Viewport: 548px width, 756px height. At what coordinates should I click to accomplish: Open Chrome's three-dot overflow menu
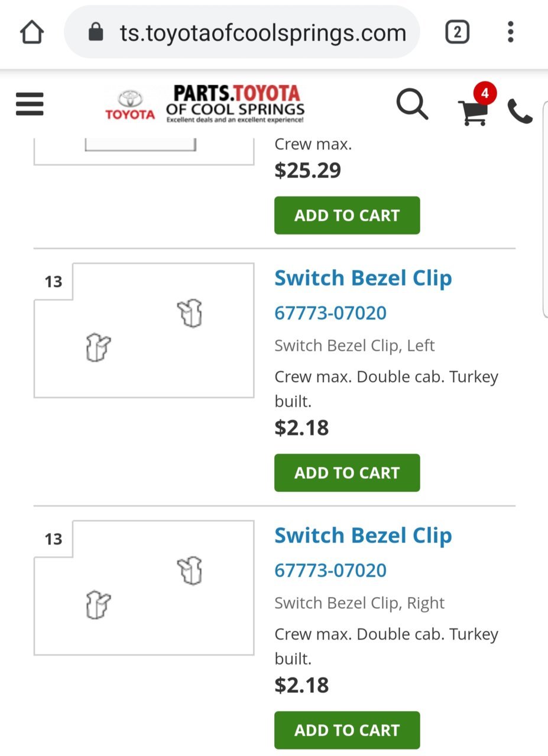tap(511, 32)
